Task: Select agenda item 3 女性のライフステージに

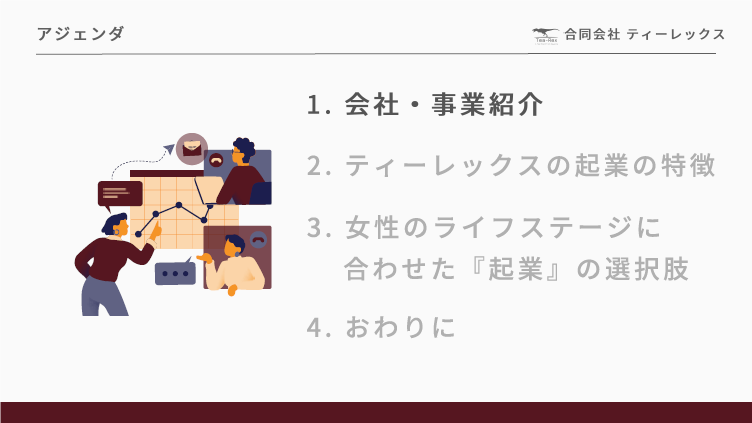Action: pos(484,227)
